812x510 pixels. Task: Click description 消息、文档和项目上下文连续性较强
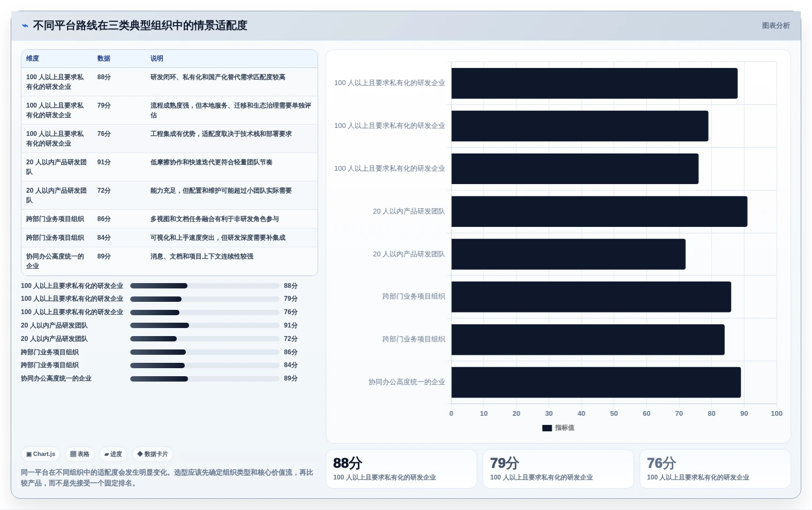click(201, 256)
